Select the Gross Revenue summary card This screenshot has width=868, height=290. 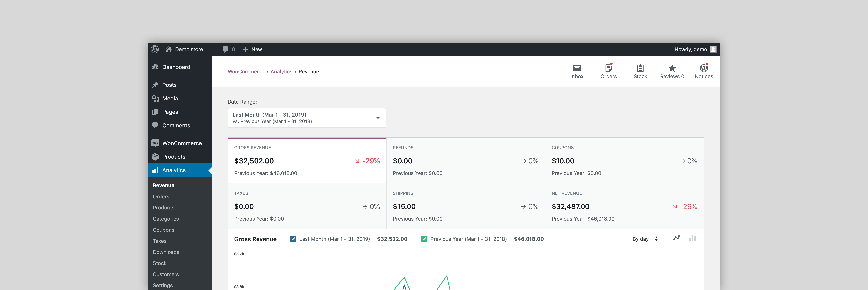pos(307,160)
